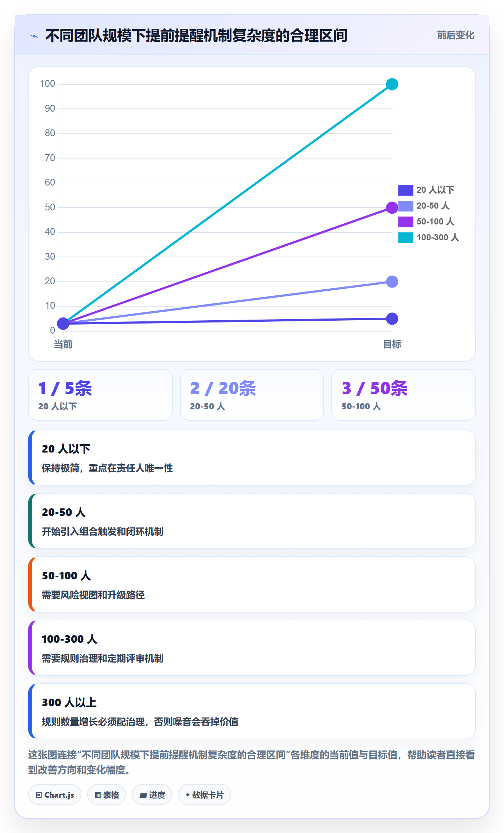Click the y-axis tick label 60
Image resolution: width=504 pixels, height=833 pixels.
tap(50, 183)
